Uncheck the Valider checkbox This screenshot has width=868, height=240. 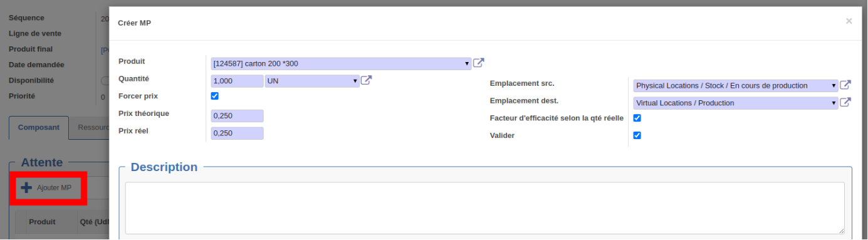point(637,135)
